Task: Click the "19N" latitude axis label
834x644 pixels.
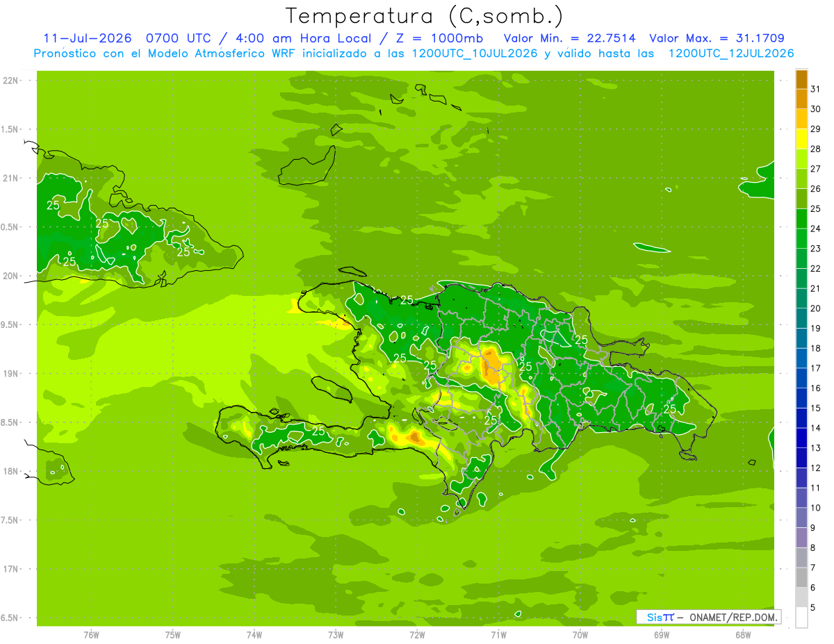Action: 10,374
